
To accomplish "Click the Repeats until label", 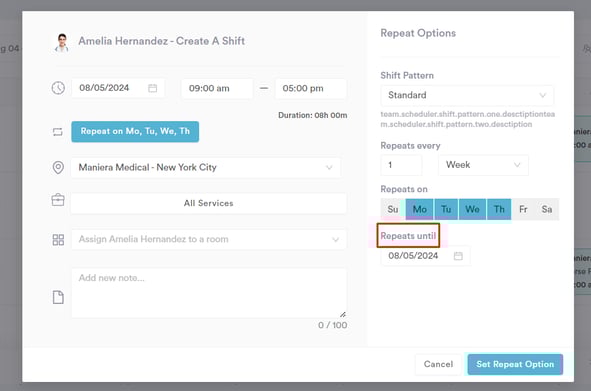I will [x=408, y=236].
